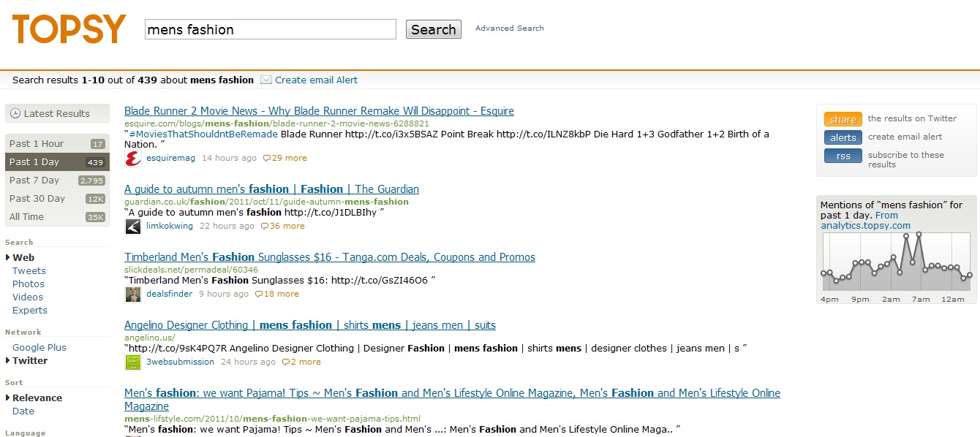980x437 pixels.
Task: Click the mens fashion search field
Action: point(271,30)
